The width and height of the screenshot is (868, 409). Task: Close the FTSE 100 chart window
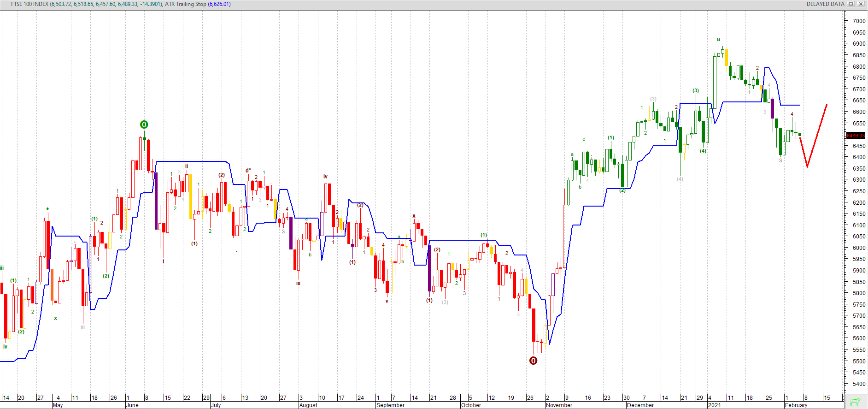pyautogui.click(x=861, y=4)
